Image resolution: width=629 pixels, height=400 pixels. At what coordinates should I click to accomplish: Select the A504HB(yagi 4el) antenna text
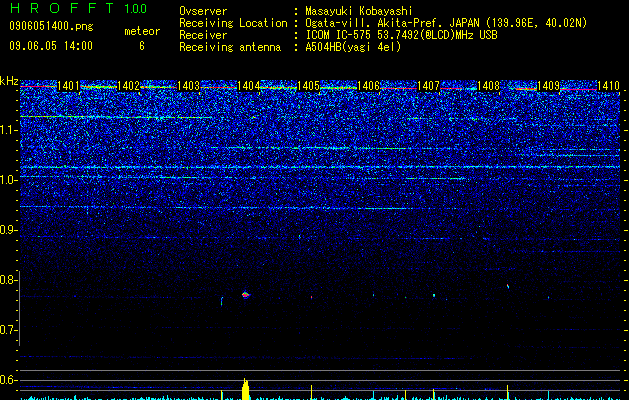coord(353,47)
